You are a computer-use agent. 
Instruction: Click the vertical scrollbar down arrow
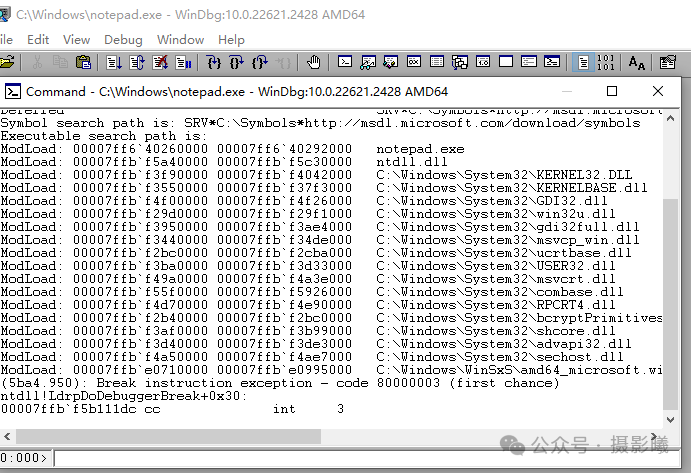tap(670, 420)
